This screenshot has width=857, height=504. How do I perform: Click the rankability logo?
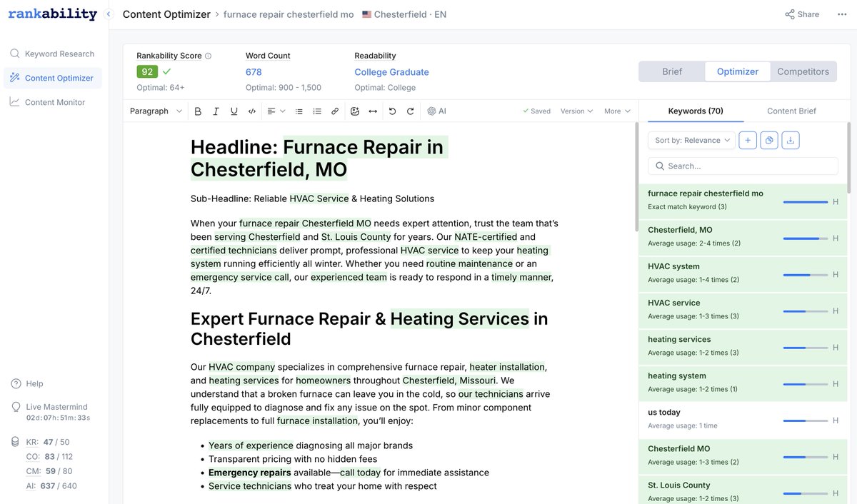point(53,14)
